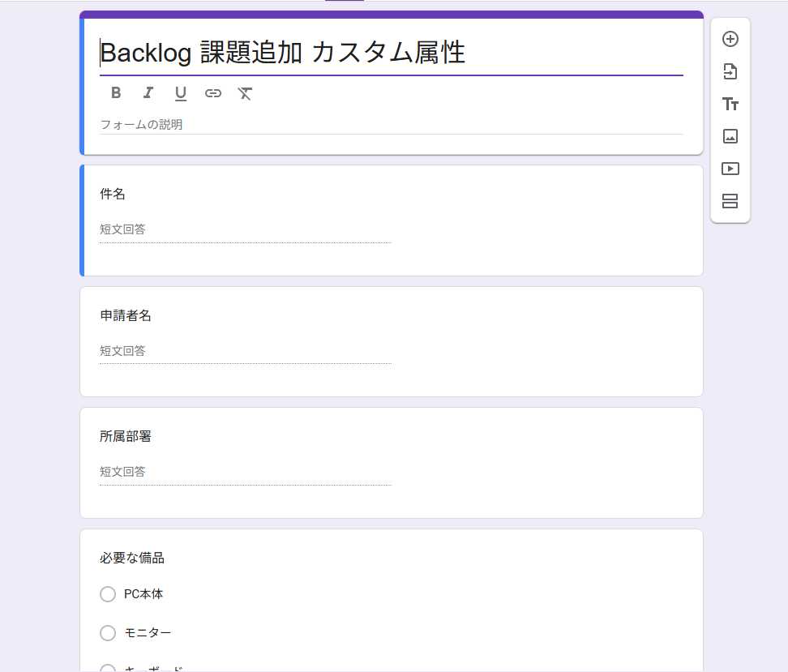Click the 件名 short answer field

pos(246,230)
